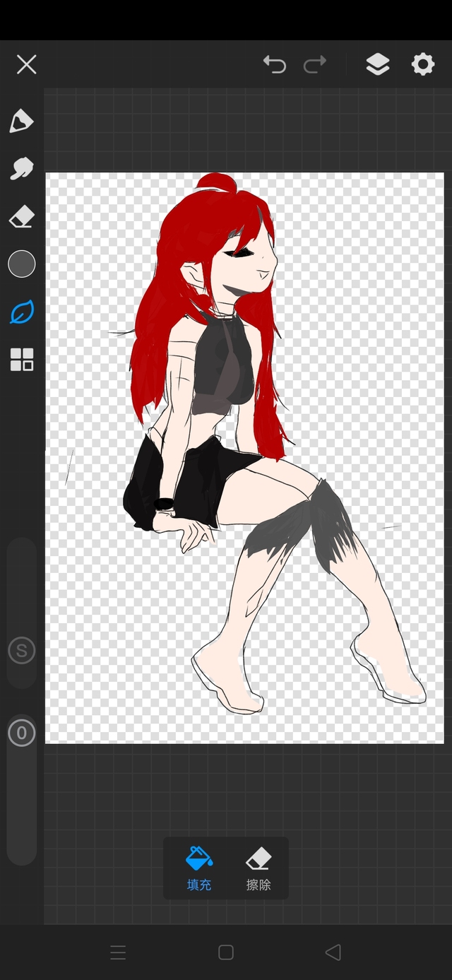The height and width of the screenshot is (980, 452).
Task: Click the 0 opacity slider handle
Action: tap(22, 733)
